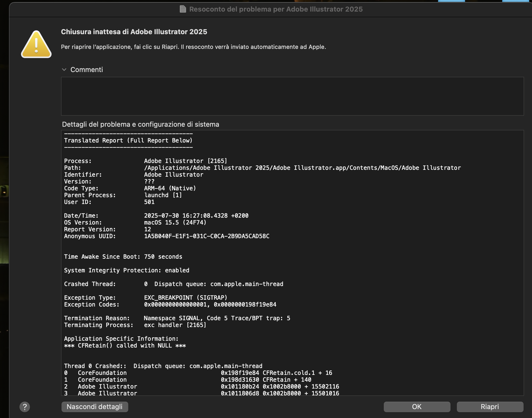
Task: Click heading 'Chiusura inattesa di Adobe Illustrator 2025'
Action: pyautogui.click(x=134, y=32)
